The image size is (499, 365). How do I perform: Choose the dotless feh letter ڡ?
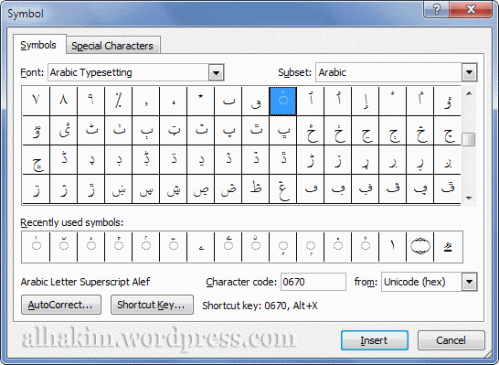tap(310, 189)
